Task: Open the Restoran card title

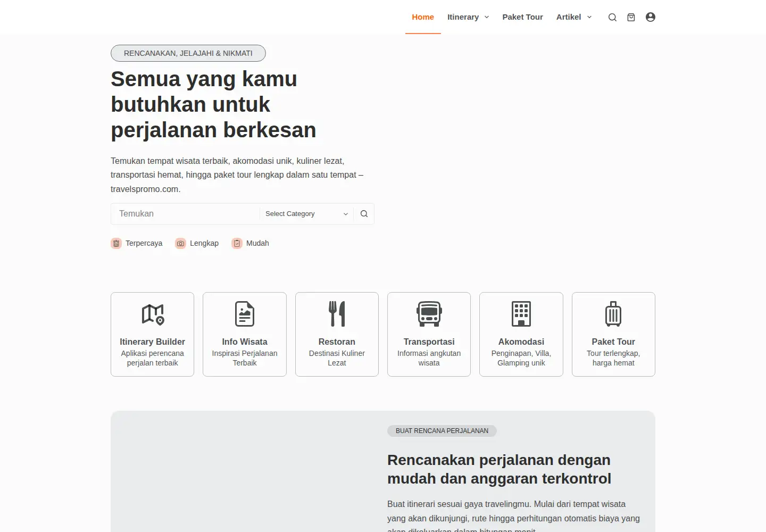Action: pos(337,342)
